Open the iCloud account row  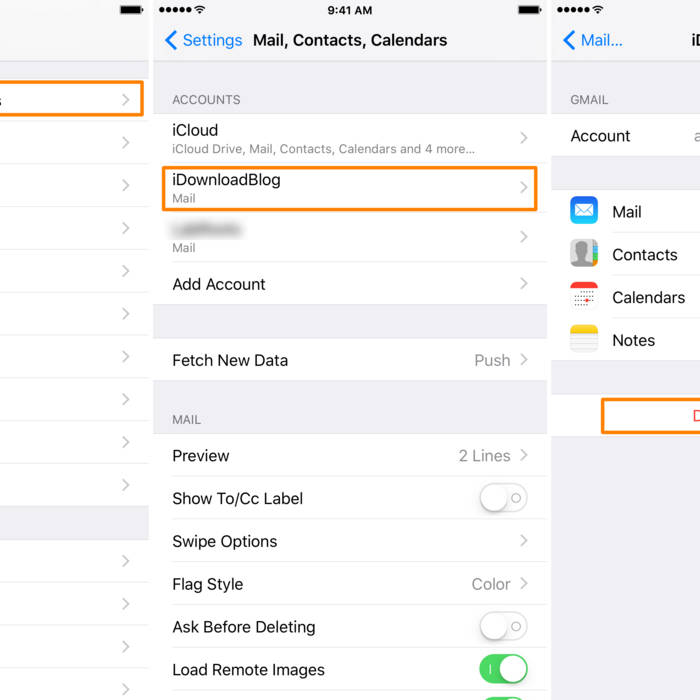click(350, 138)
